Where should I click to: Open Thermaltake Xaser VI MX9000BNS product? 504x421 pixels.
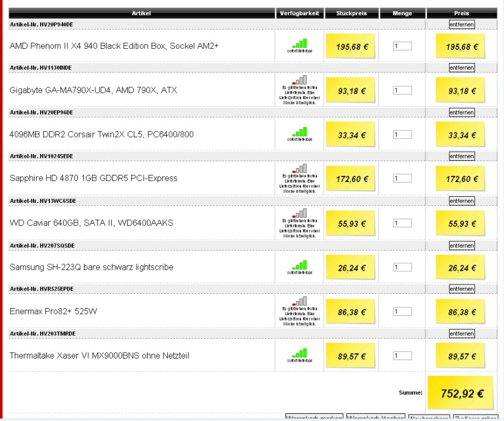pyautogui.click(x=99, y=355)
